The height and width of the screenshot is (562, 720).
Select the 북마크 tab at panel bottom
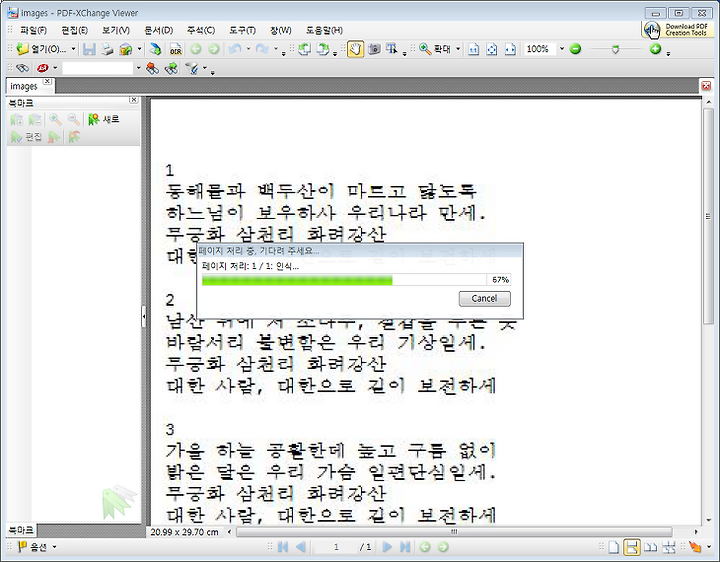21,530
